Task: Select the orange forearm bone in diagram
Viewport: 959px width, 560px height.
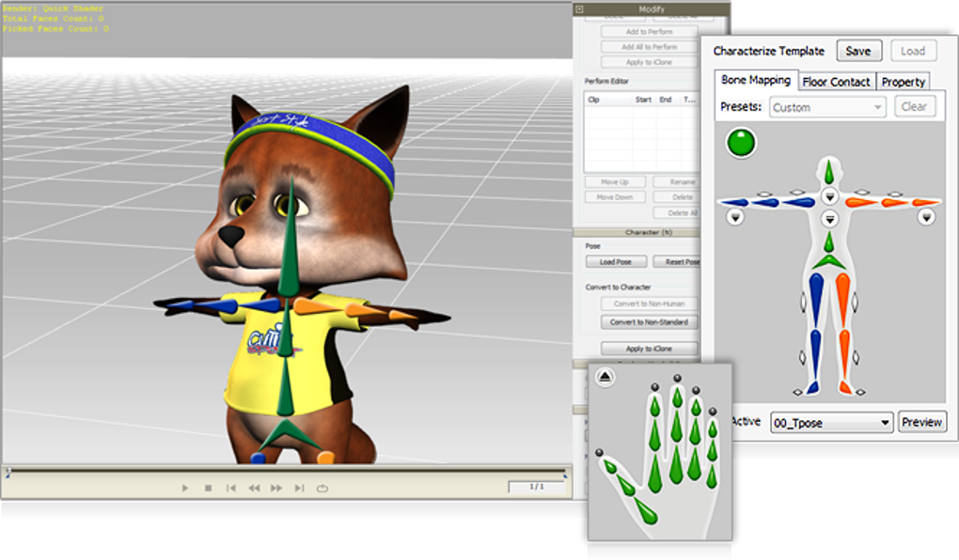Action: pyautogui.click(x=895, y=202)
